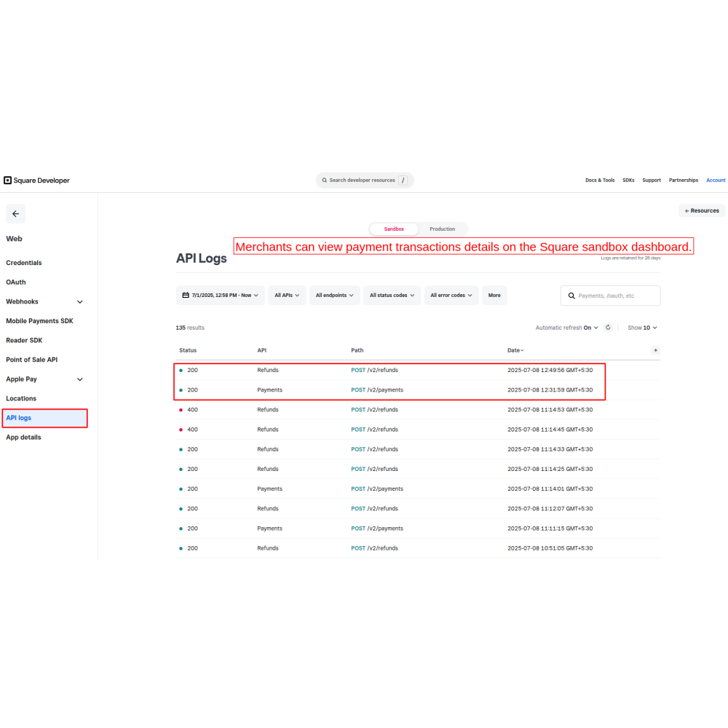Screen dimensions: 728x728
Task: Click the Resources button
Action: [x=702, y=211]
